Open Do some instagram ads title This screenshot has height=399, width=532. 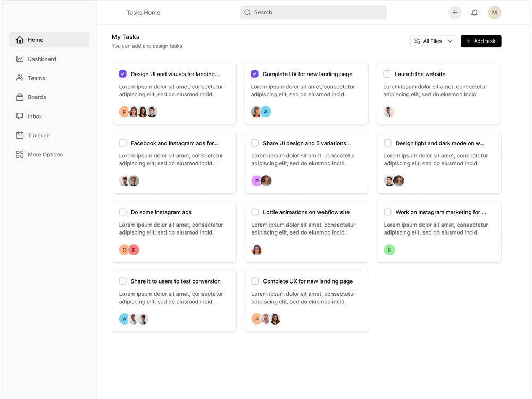tap(161, 212)
